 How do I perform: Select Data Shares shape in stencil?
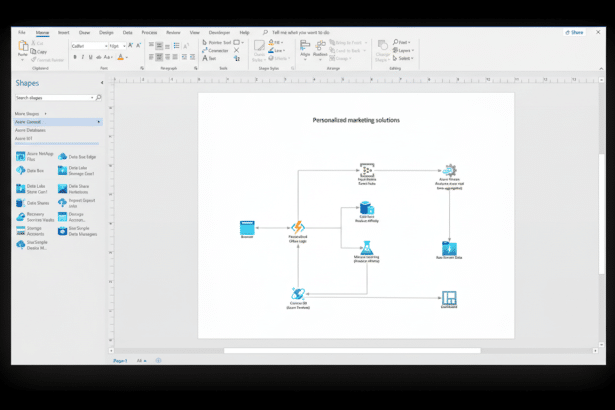(x=33, y=203)
